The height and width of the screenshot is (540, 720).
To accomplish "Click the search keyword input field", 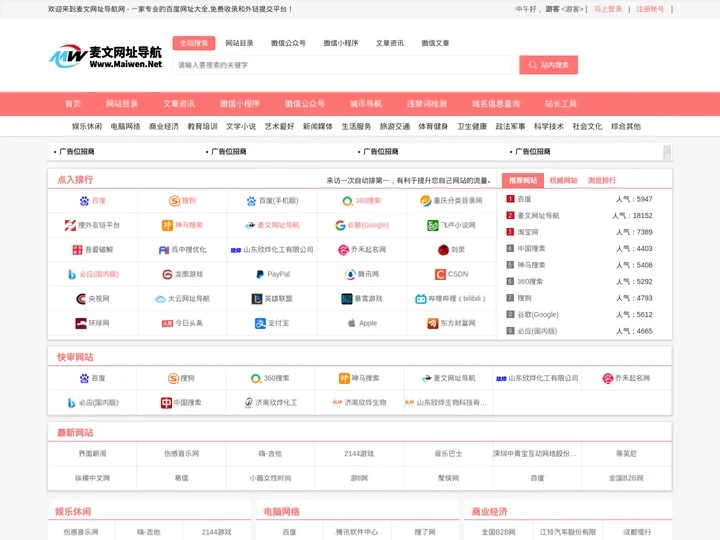I will tap(342, 65).
